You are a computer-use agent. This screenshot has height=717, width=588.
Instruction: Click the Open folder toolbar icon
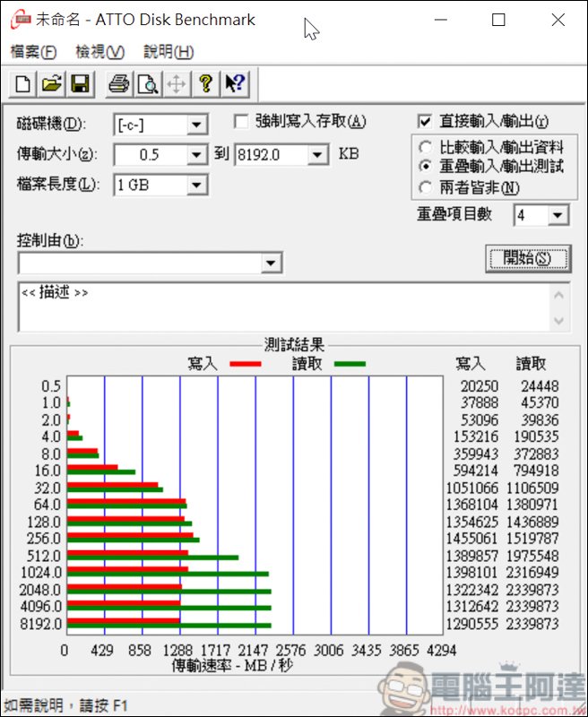(51, 84)
